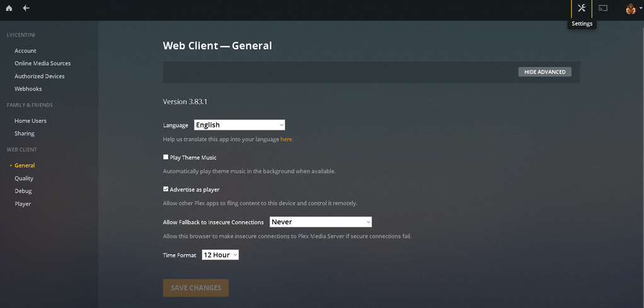The width and height of the screenshot is (644, 308).
Task: Open Home Users in the sidebar
Action: (30, 120)
